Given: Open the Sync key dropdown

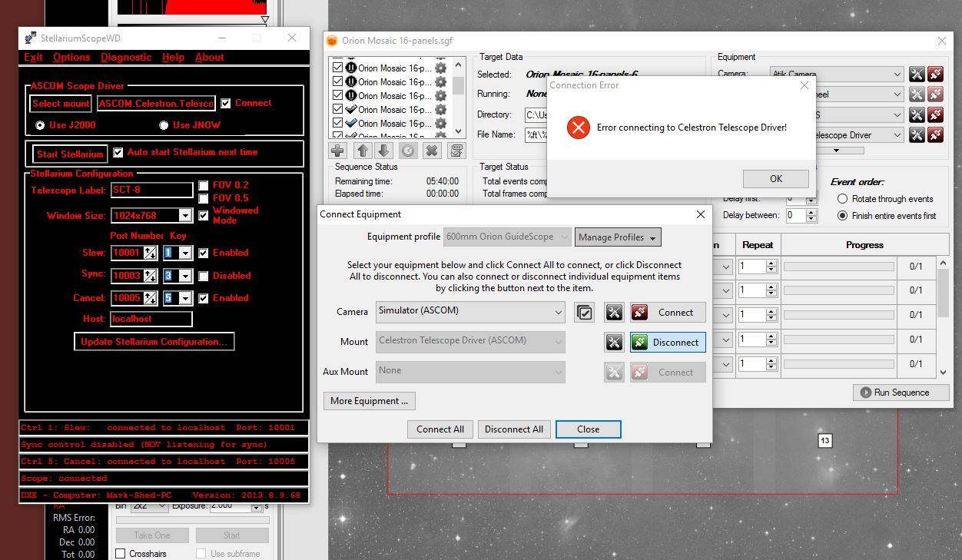Looking at the screenshot, I should [184, 276].
